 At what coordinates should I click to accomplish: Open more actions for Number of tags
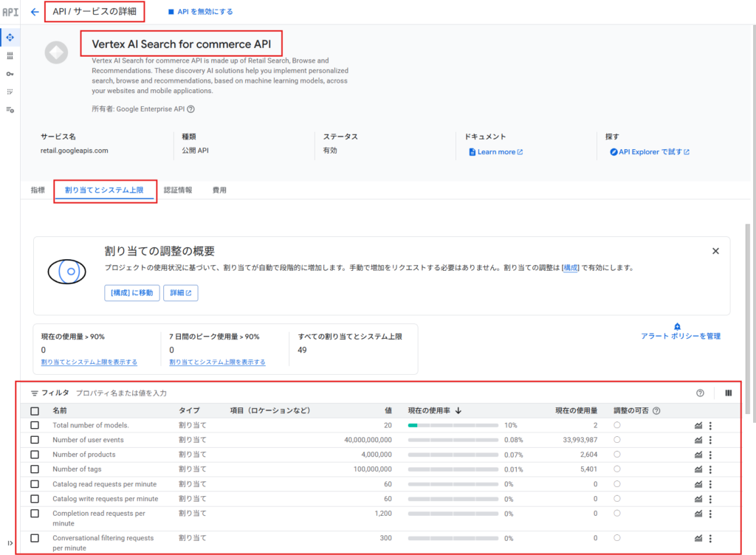click(710, 469)
